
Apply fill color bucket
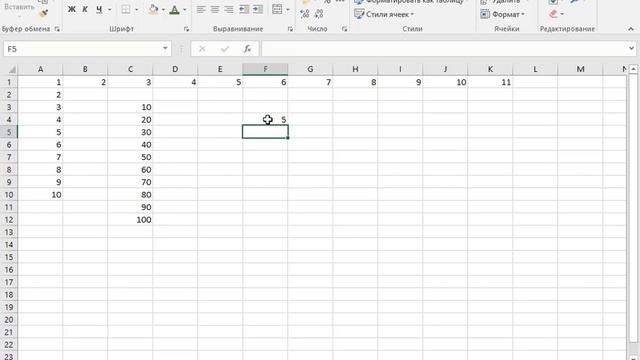pos(153,9)
